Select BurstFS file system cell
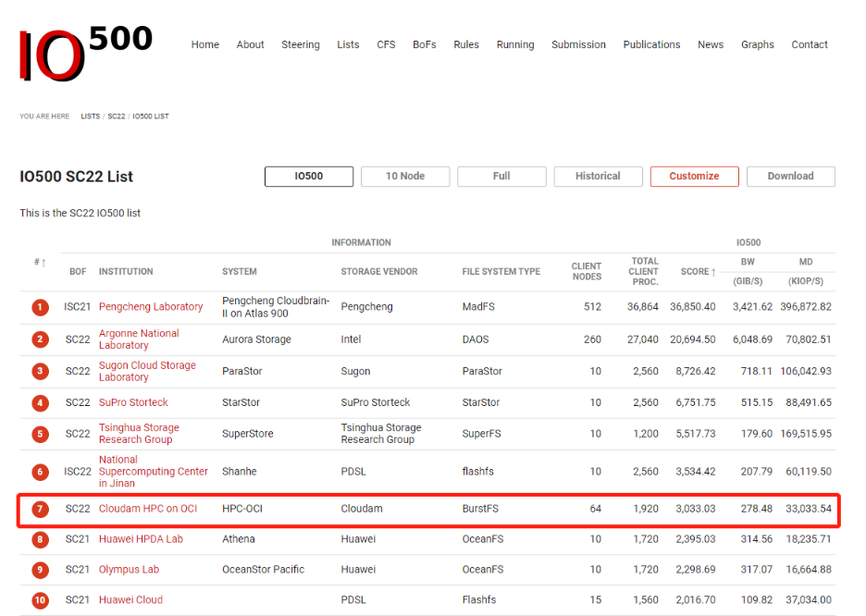Screen dimensions: 866x616 [480, 509]
